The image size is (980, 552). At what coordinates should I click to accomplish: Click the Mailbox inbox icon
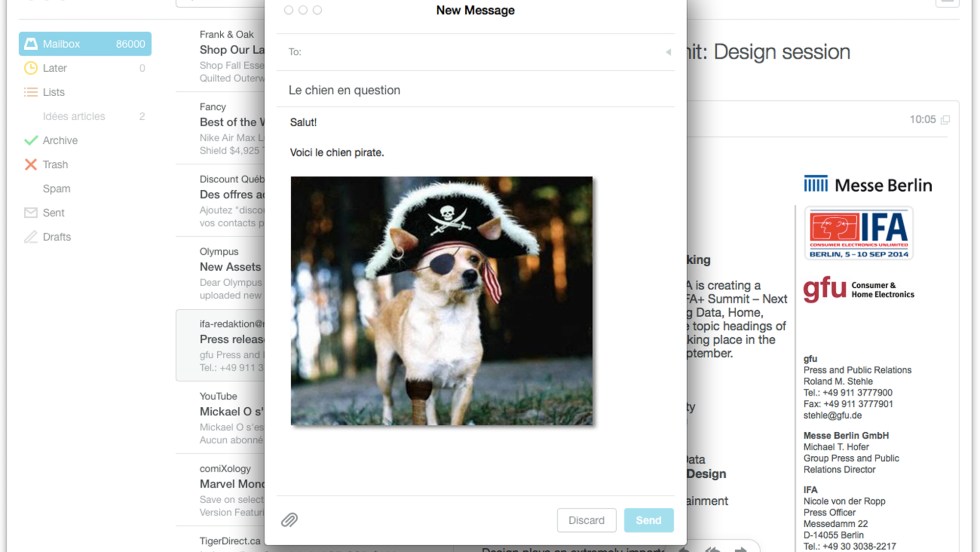point(31,44)
